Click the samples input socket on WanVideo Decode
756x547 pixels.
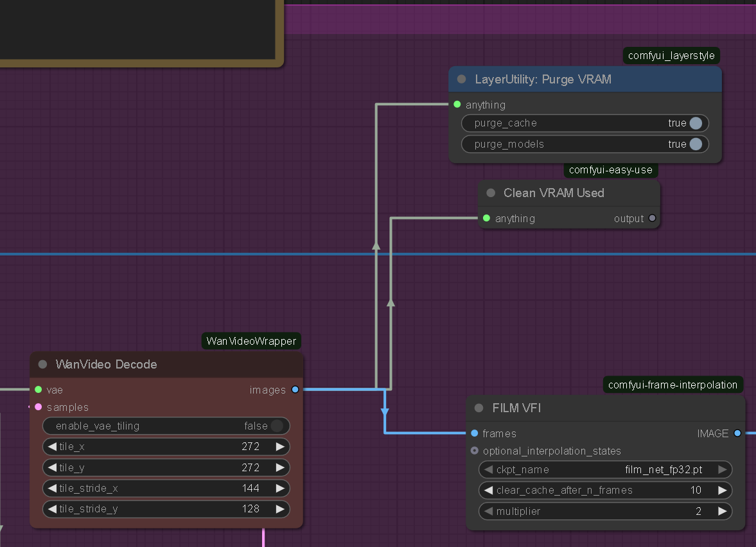coord(38,407)
